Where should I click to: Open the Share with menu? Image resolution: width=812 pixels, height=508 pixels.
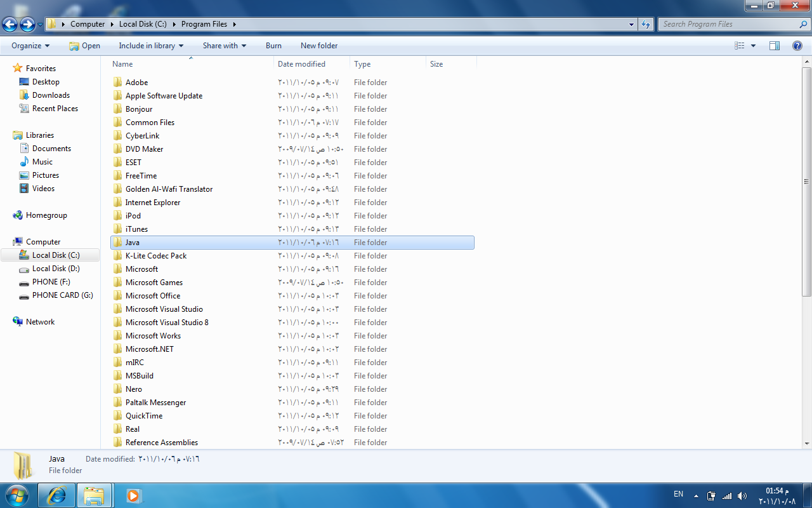tap(225, 46)
